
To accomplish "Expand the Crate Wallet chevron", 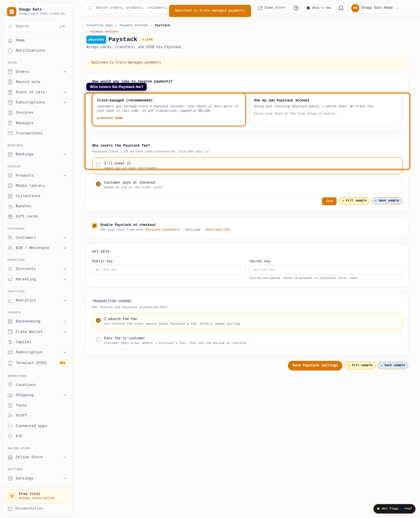I will tap(65, 332).
